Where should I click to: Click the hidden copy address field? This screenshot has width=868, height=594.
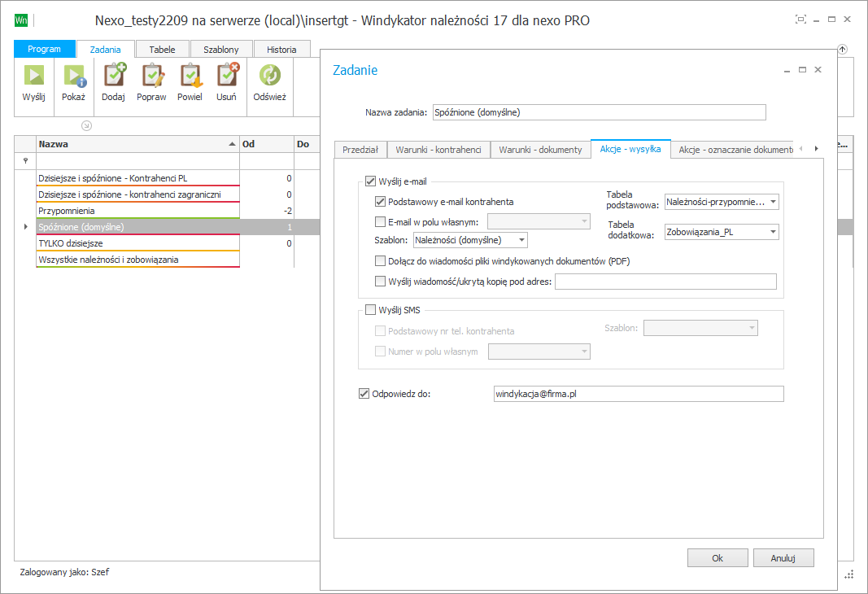(x=666, y=282)
